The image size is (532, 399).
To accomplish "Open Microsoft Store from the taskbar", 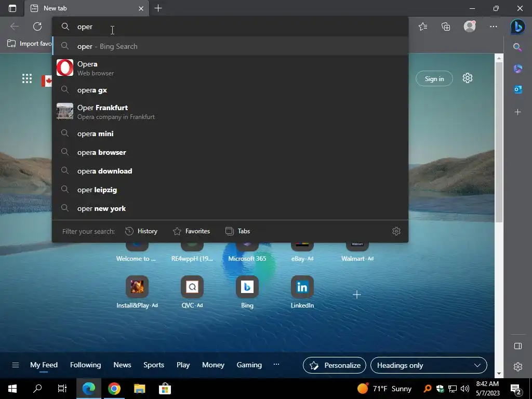I will [x=165, y=389].
